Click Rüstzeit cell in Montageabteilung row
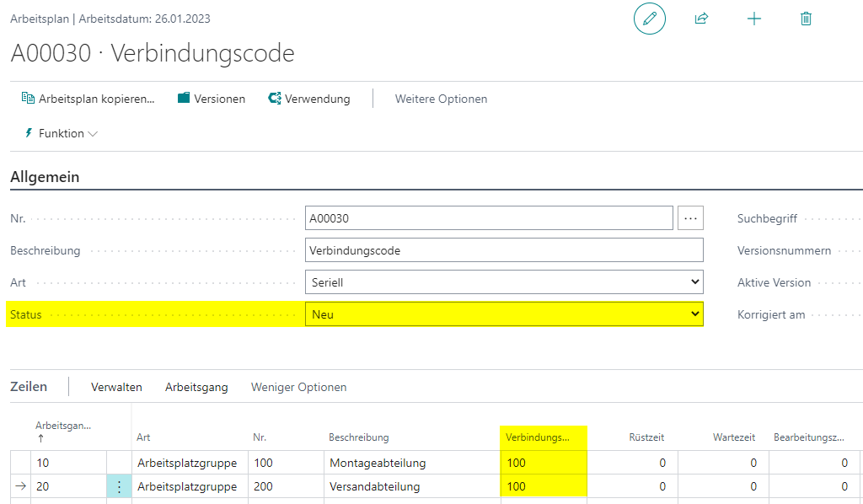Image resolution: width=863 pixels, height=504 pixels. click(x=632, y=463)
